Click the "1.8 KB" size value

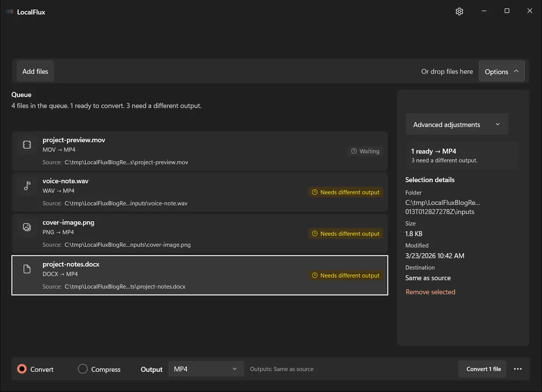[414, 234]
